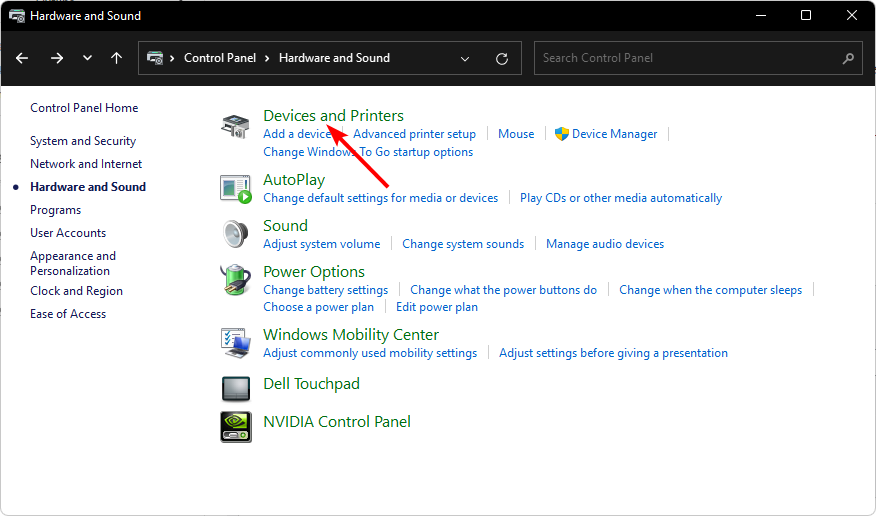Click the Dell Touchpad icon
Screen dimensions: 876x516
(x=236, y=388)
